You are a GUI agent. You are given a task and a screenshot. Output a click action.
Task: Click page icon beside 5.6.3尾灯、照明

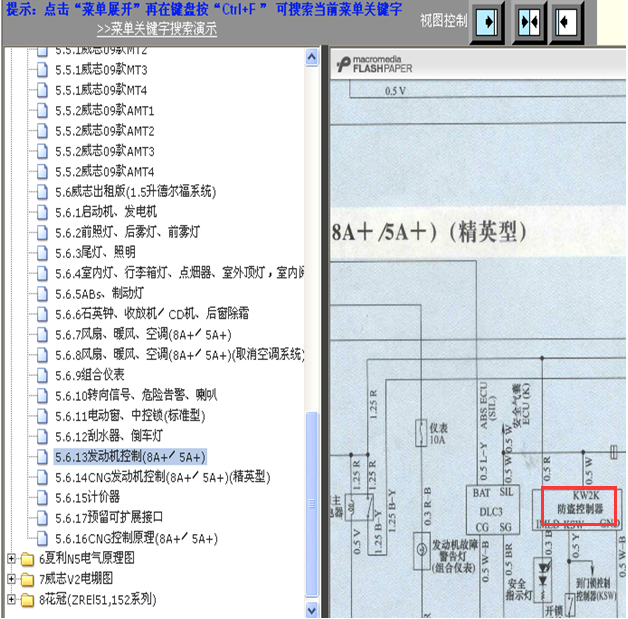42,253
